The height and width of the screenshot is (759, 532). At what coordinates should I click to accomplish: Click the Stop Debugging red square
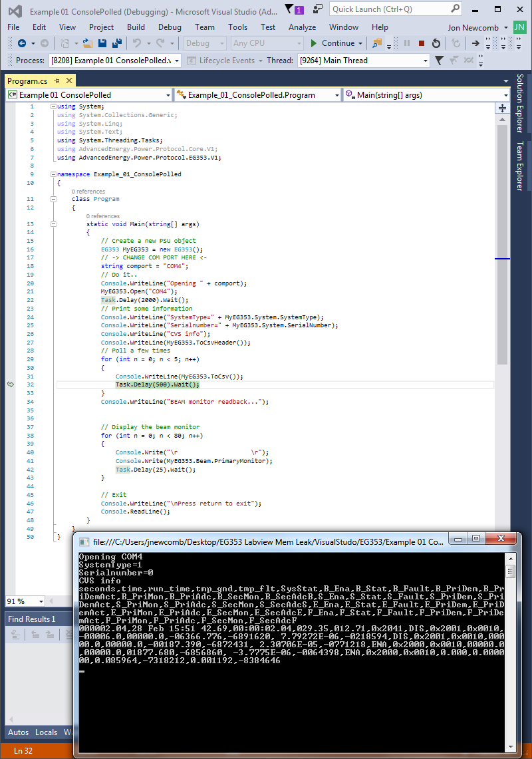click(x=422, y=43)
